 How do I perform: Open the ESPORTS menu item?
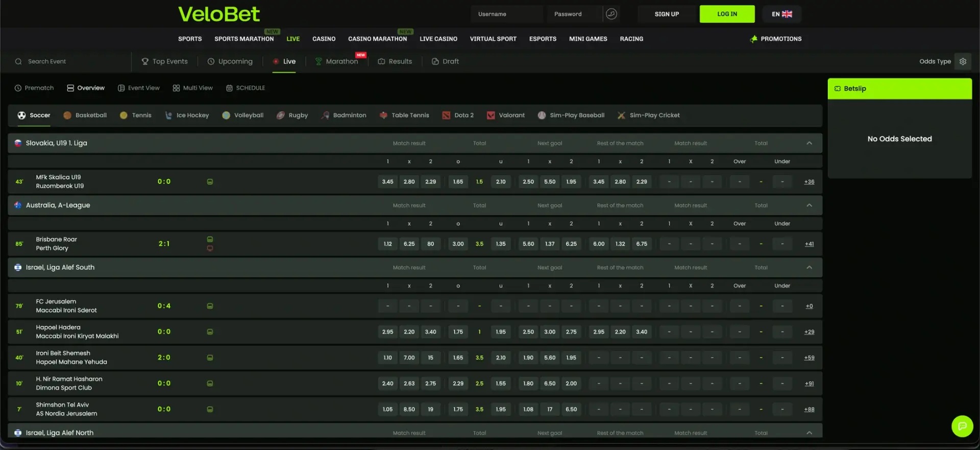pos(543,39)
